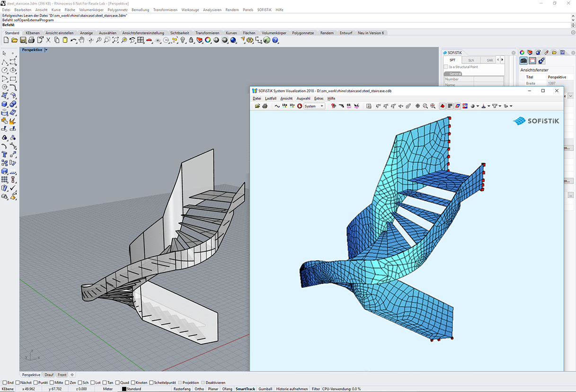Collapse the Generic section in SOFiSTiK panel

(x=453, y=74)
